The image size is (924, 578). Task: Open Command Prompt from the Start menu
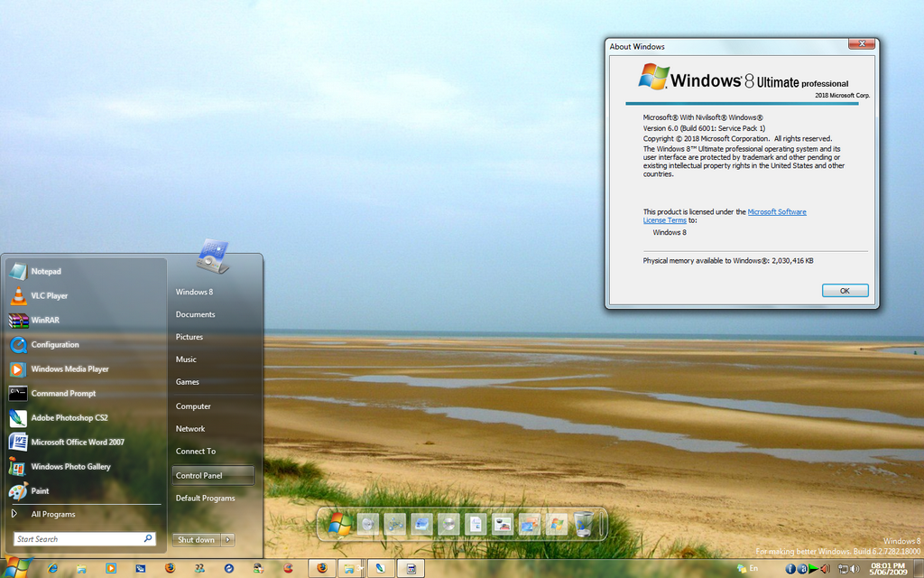[85, 394]
